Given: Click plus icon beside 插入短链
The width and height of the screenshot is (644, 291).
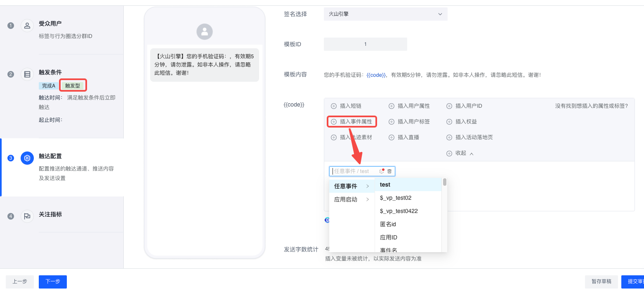Looking at the screenshot, I should (334, 106).
